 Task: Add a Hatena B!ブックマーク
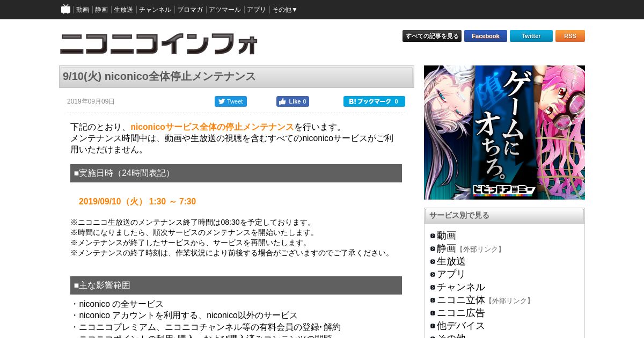(374, 101)
